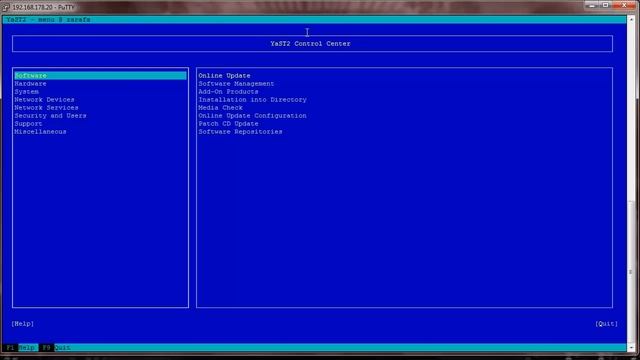Select the Support category
Image resolution: width=640 pixels, height=360 pixels.
click(x=28, y=124)
